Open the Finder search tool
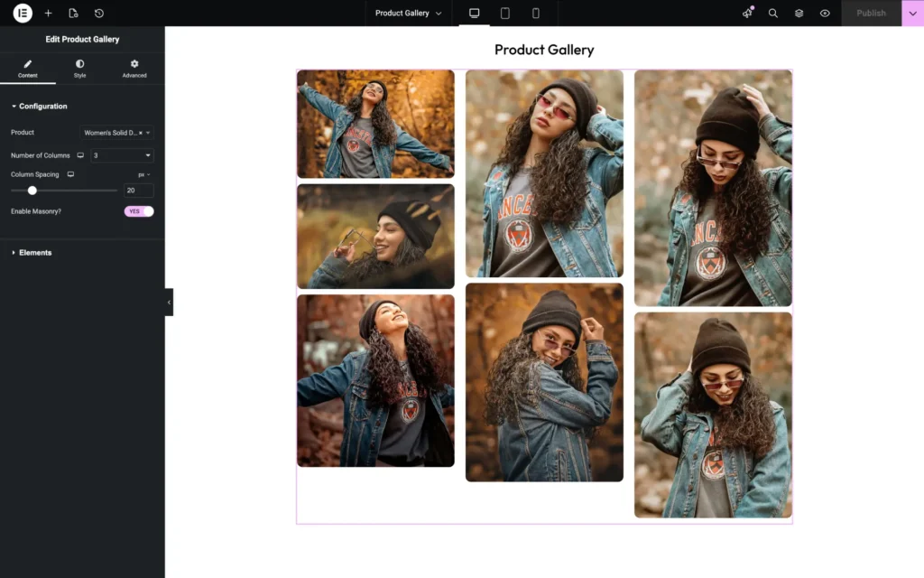The width and height of the screenshot is (924, 578). click(772, 13)
